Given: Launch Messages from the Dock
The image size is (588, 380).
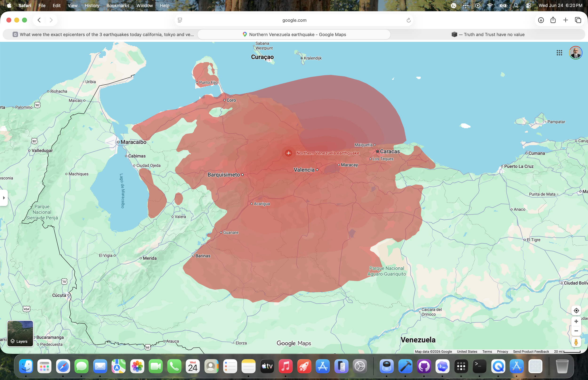Looking at the screenshot, I should click(x=81, y=366).
